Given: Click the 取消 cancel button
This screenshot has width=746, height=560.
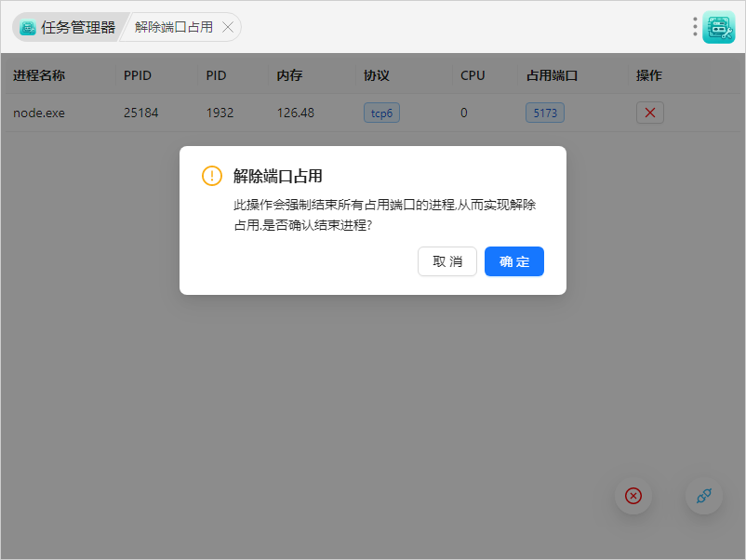Looking at the screenshot, I should [x=446, y=261].
